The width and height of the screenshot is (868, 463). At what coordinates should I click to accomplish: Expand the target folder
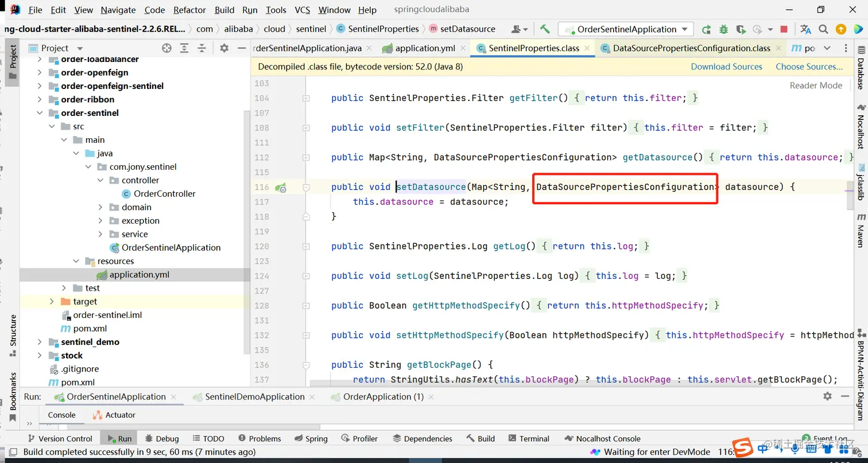click(x=52, y=301)
